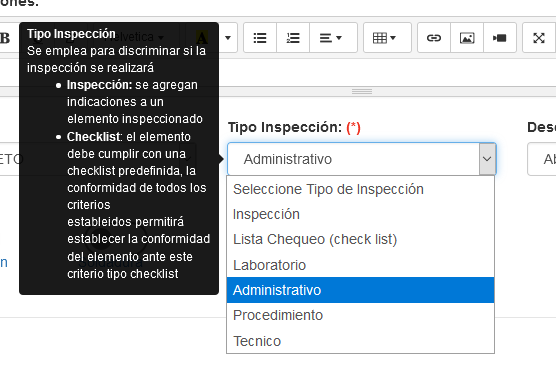Insert an unordered bullet list

260,38
